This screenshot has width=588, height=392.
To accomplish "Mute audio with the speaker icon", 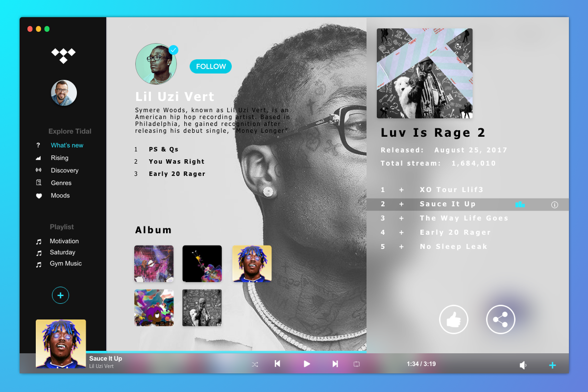I will pos(523,365).
